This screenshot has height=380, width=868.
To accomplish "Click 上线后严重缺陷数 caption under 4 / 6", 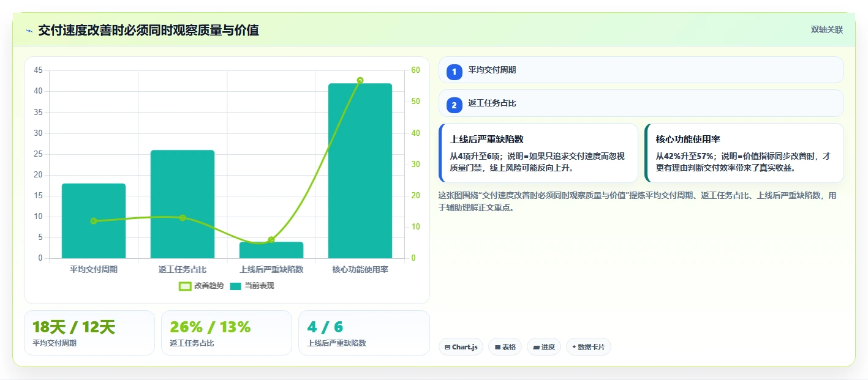I will point(337,343).
